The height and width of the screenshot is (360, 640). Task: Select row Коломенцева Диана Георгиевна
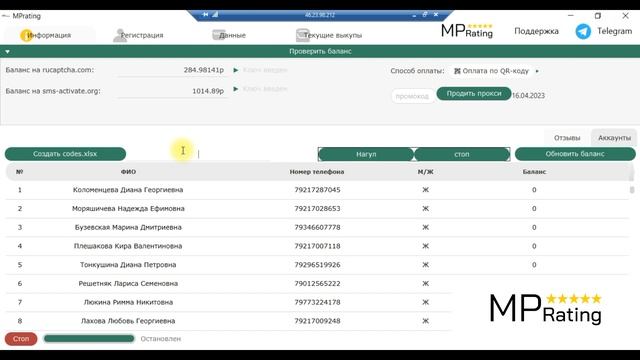[x=317, y=190]
